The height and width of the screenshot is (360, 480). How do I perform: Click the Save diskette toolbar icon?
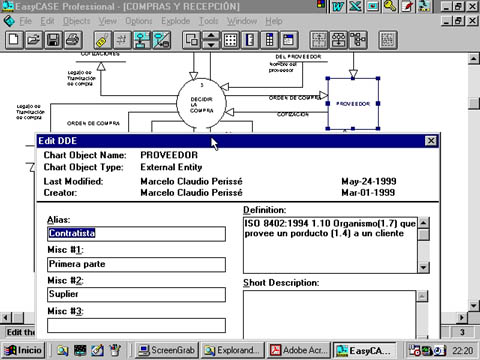coord(53,40)
